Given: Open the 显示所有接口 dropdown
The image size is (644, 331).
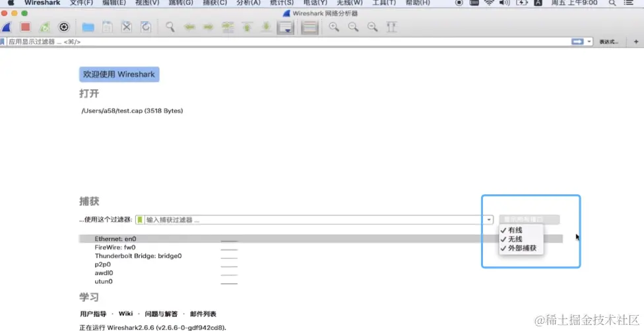Looking at the screenshot, I should (529, 219).
